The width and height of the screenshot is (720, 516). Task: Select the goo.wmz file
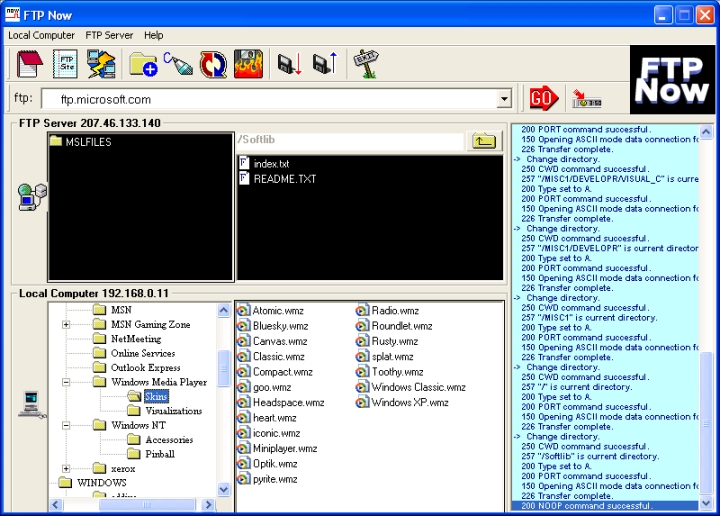coord(264,387)
